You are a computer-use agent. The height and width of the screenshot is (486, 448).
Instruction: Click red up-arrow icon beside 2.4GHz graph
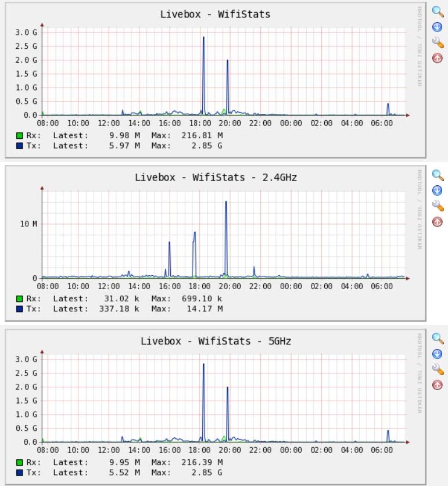437,222
